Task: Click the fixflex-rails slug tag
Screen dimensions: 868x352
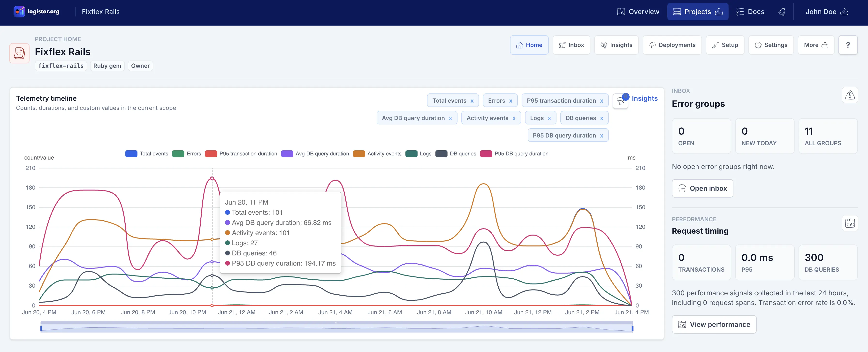Action: (61, 66)
